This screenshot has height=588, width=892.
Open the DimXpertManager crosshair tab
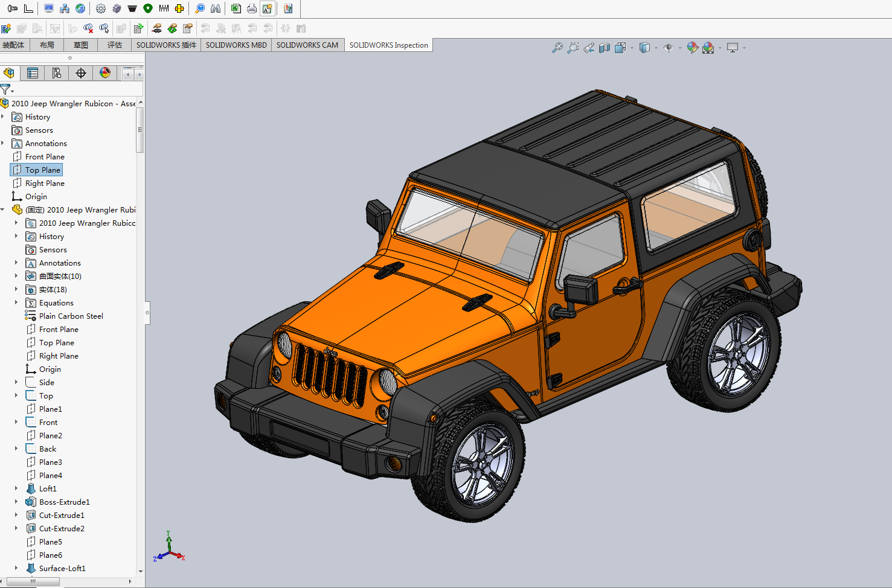pos(81,73)
